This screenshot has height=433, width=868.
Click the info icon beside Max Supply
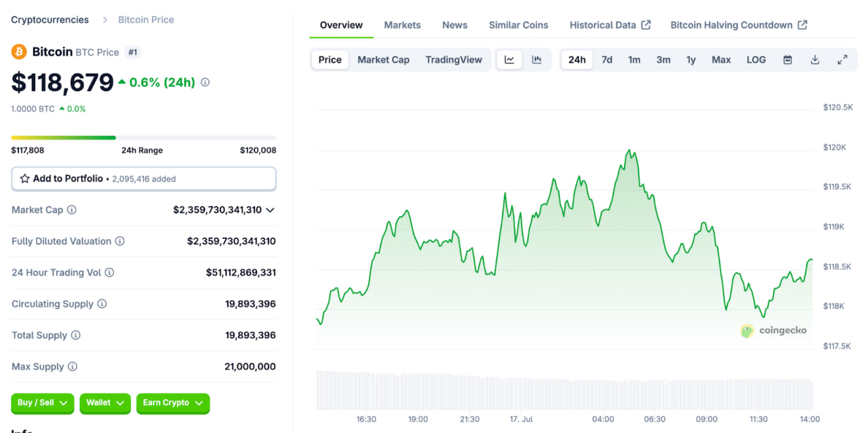73,366
